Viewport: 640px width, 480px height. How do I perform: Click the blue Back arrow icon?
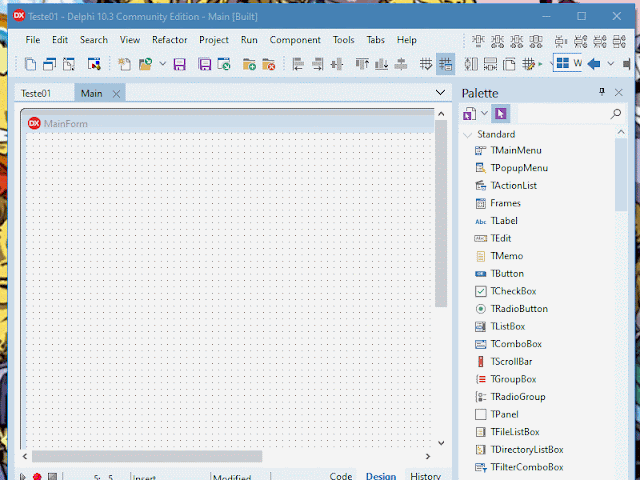593,64
